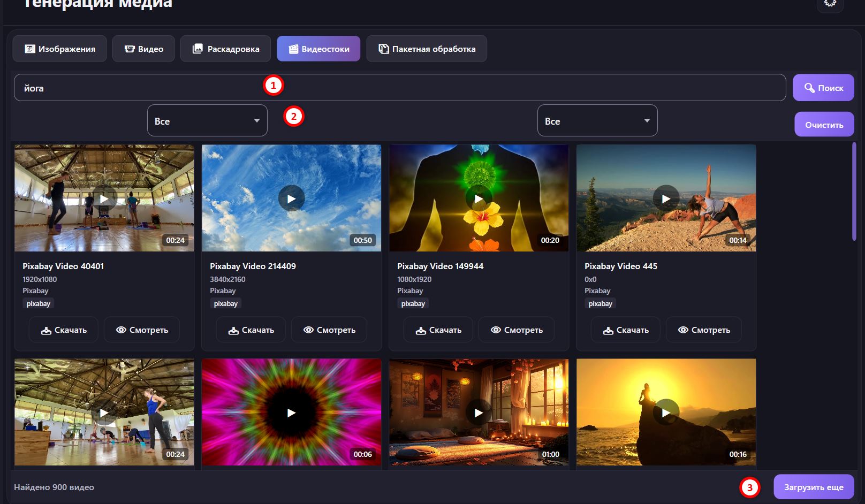This screenshot has width=865, height=504.
Task: Go to the Раскадровка tab
Action: (225, 49)
